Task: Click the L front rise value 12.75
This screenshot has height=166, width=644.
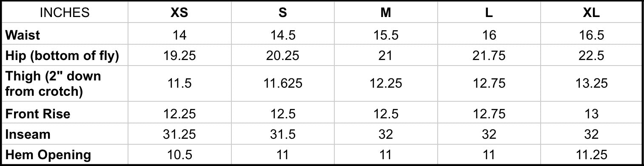Action: click(x=489, y=114)
